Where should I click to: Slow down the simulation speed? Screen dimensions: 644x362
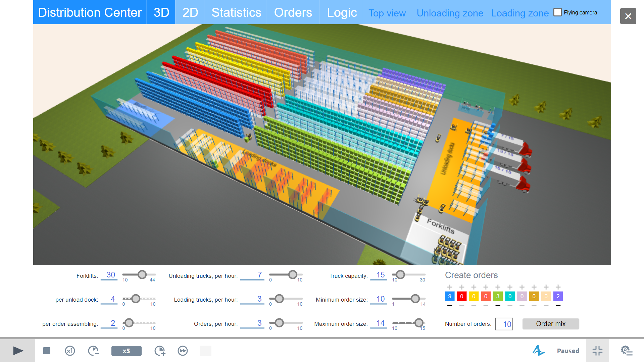(x=93, y=351)
